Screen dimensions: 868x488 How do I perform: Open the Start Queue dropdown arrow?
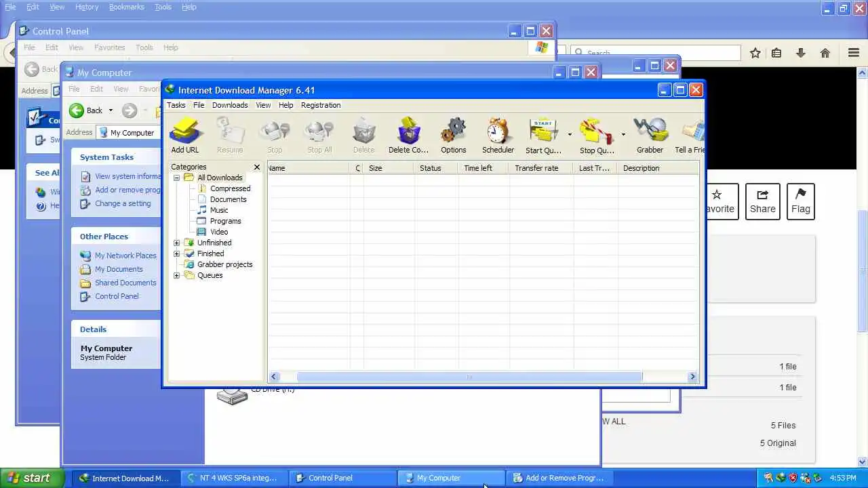(570, 134)
